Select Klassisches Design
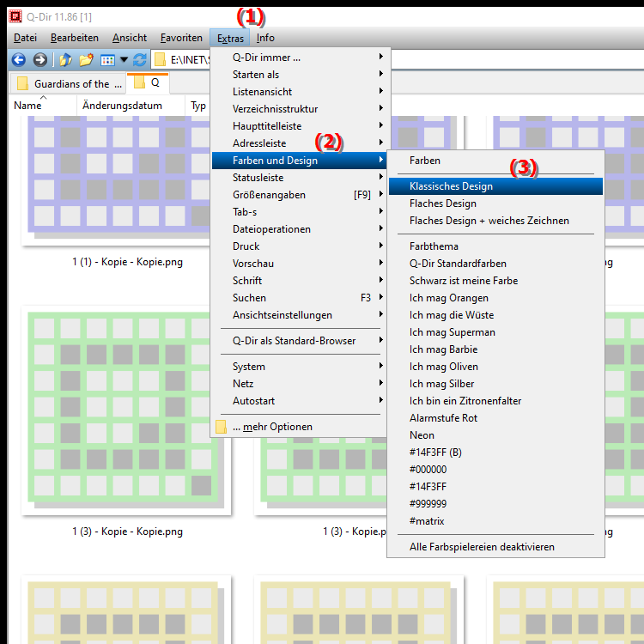 point(495,186)
